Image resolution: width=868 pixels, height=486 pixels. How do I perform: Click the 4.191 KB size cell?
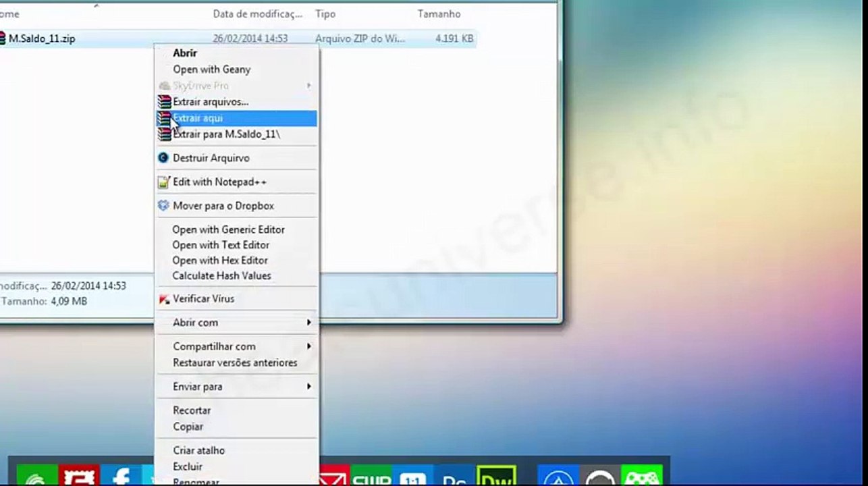click(x=454, y=39)
